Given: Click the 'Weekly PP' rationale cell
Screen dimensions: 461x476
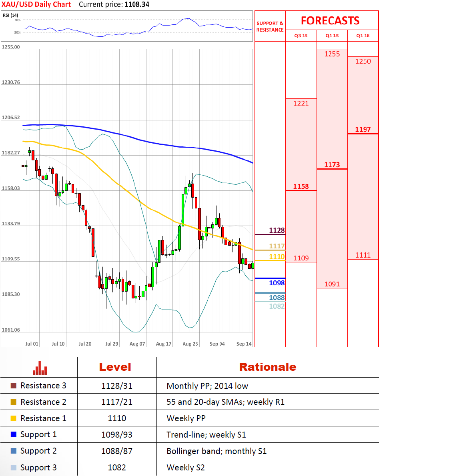Looking at the screenshot, I should coord(186,418).
